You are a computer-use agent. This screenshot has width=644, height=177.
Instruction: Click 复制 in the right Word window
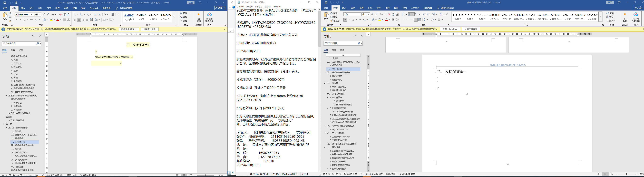[x=334, y=17]
